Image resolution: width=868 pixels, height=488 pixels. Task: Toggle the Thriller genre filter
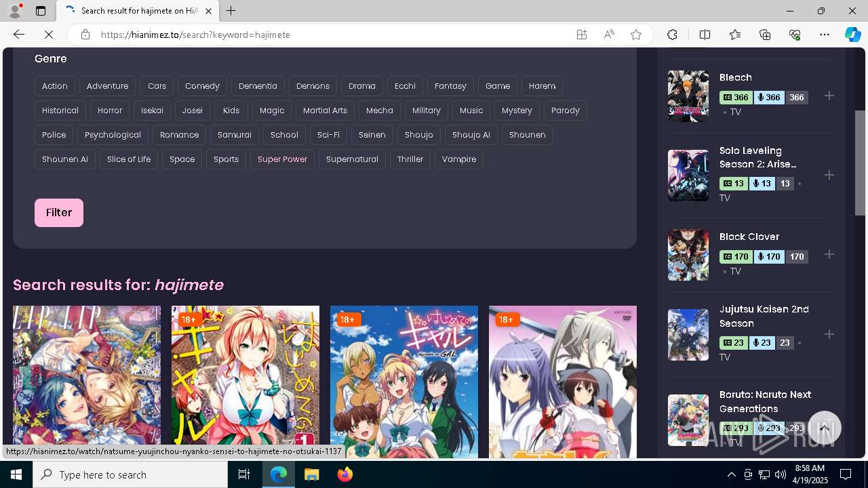(410, 159)
